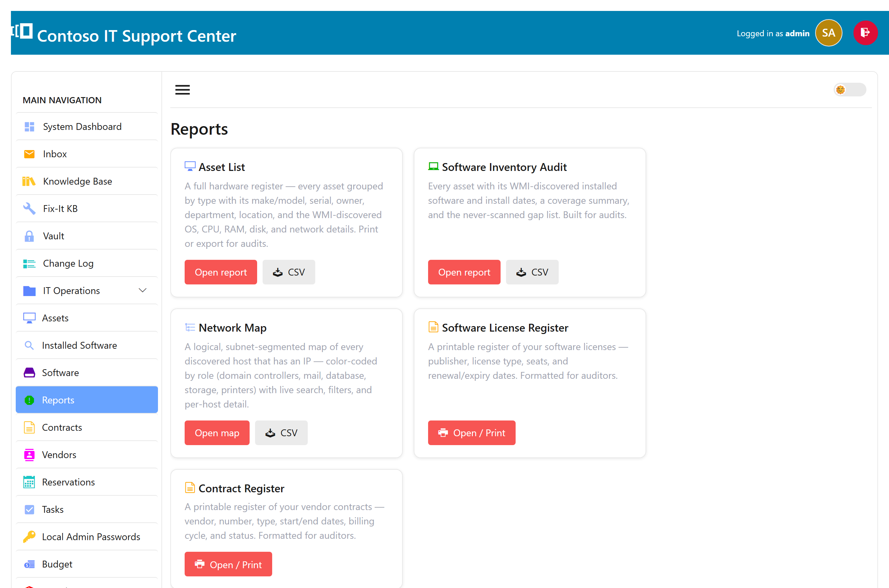Open Change Log navigation item
The image size is (889, 588).
tap(87, 264)
